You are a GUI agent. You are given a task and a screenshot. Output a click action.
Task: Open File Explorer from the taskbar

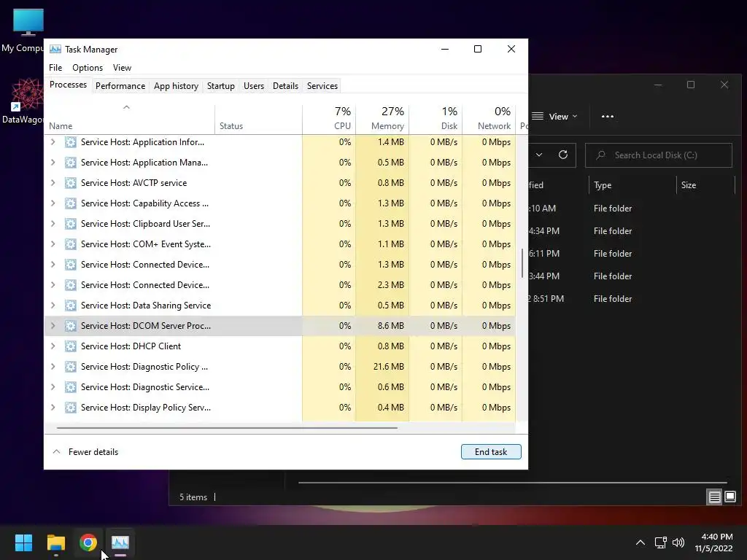click(x=55, y=542)
